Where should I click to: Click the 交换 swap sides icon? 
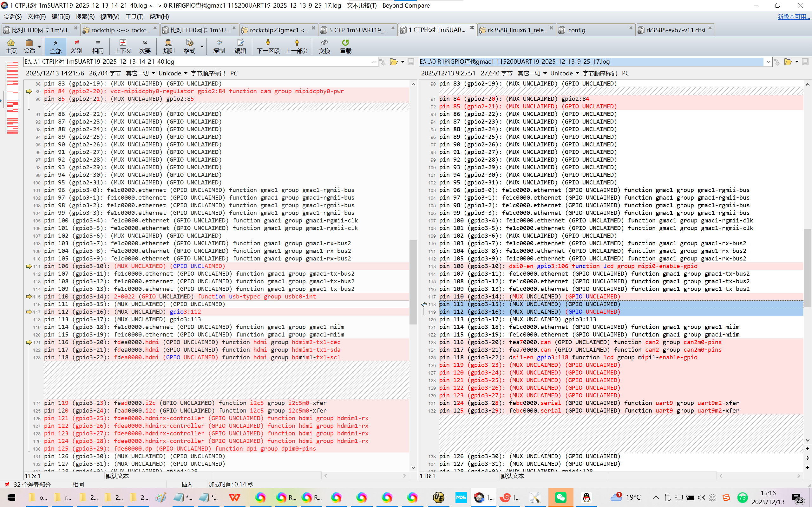[324, 46]
